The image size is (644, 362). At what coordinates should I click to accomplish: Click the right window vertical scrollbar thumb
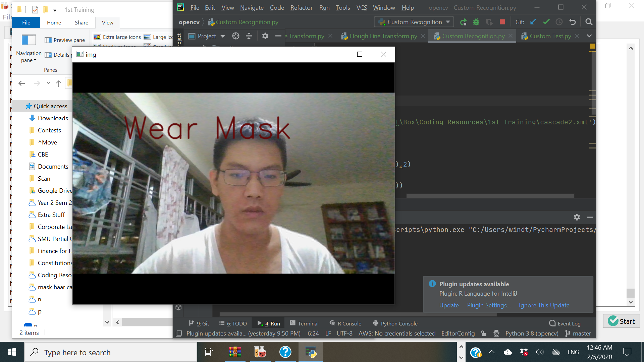pyautogui.click(x=631, y=293)
